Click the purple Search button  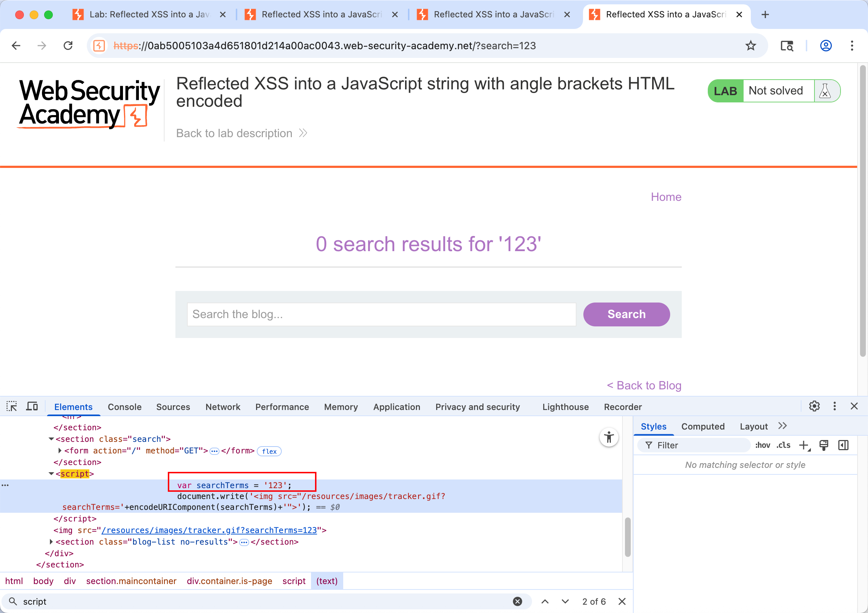[x=626, y=314]
